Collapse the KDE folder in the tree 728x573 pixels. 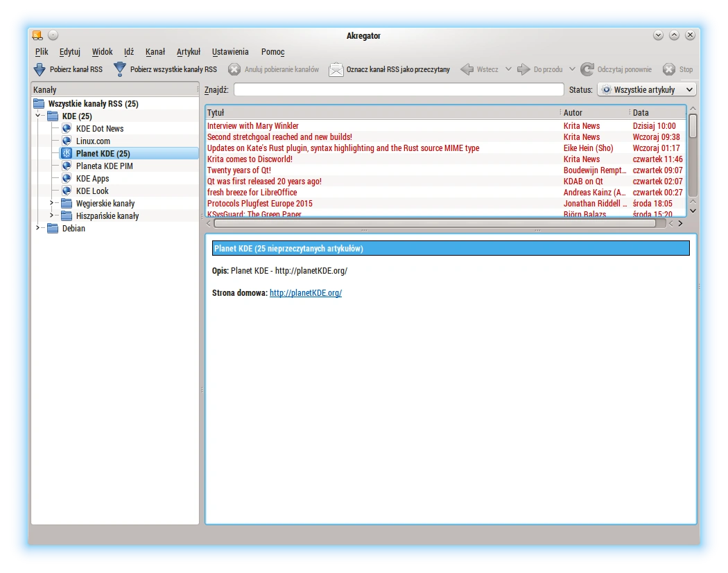(38, 116)
